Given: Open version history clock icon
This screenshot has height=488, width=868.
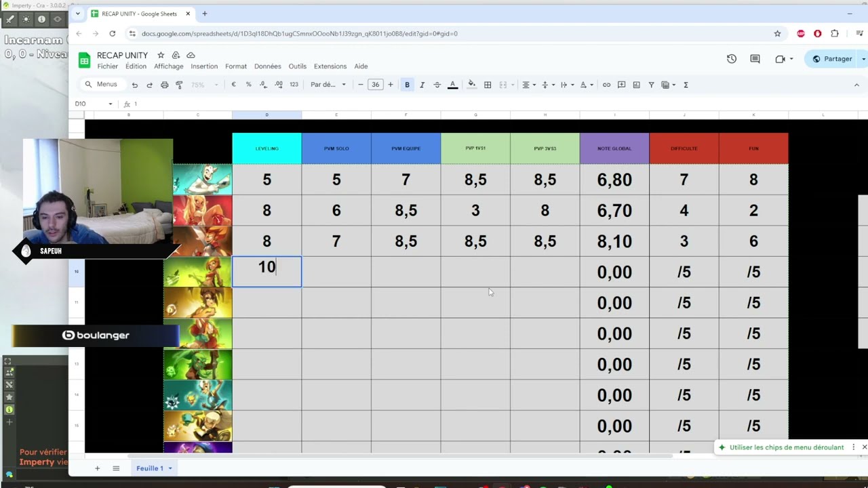Looking at the screenshot, I should tap(731, 59).
